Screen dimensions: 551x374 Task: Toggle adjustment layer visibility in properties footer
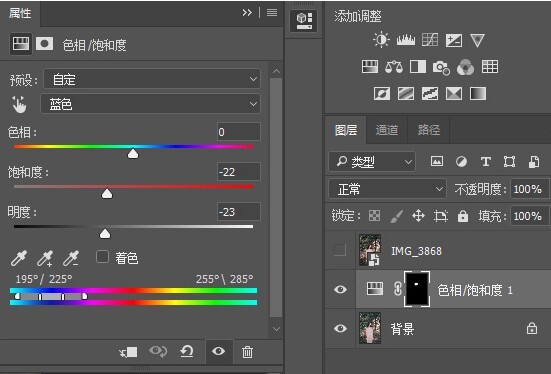click(x=219, y=351)
